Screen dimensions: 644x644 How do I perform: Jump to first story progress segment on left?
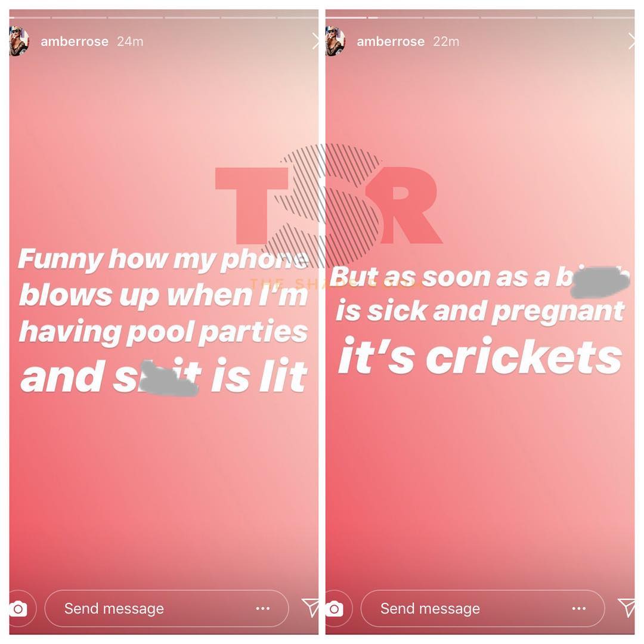tap(30, 18)
